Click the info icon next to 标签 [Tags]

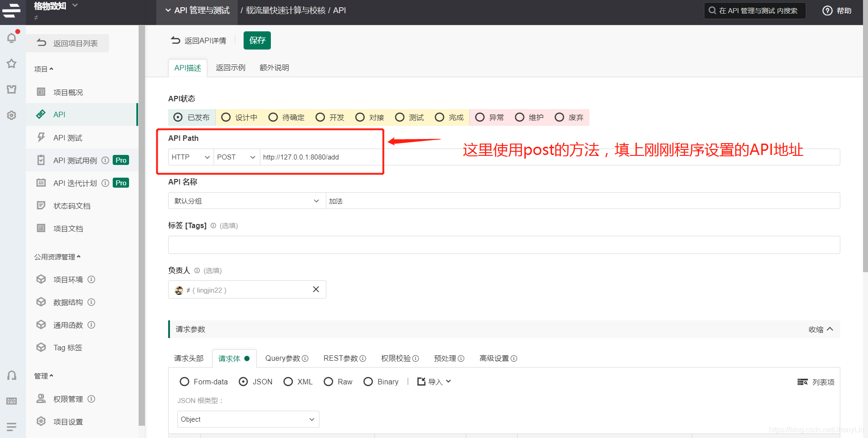coord(213,225)
